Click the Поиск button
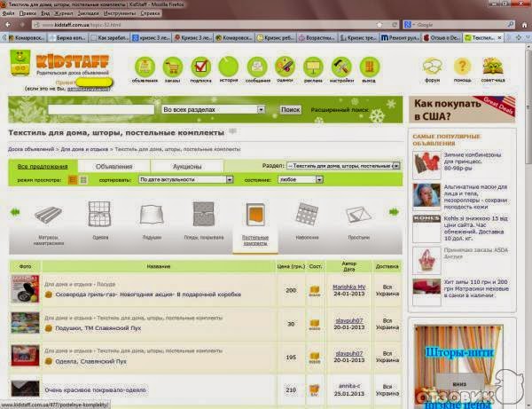This screenshot has height=409, width=532. [x=291, y=110]
